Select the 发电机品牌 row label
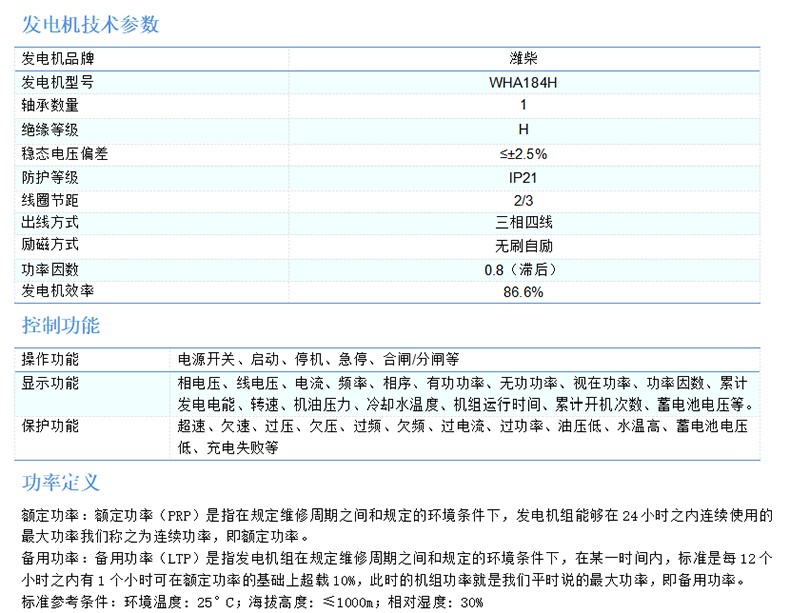Viewport: 790px width, 613px height. click(x=58, y=59)
